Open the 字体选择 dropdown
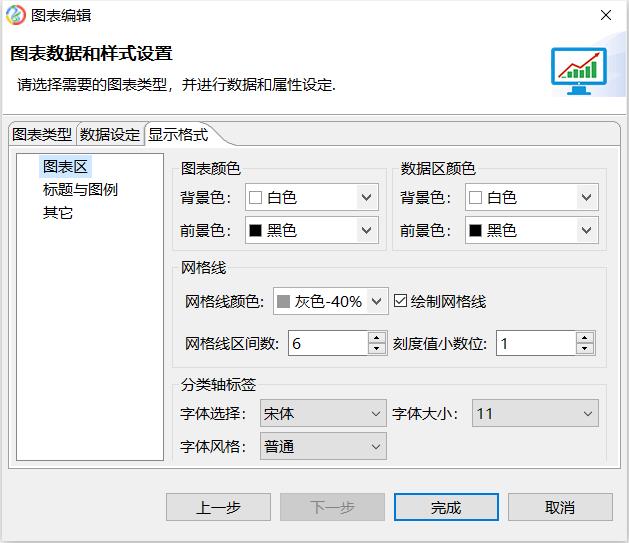 pyautogui.click(x=323, y=413)
